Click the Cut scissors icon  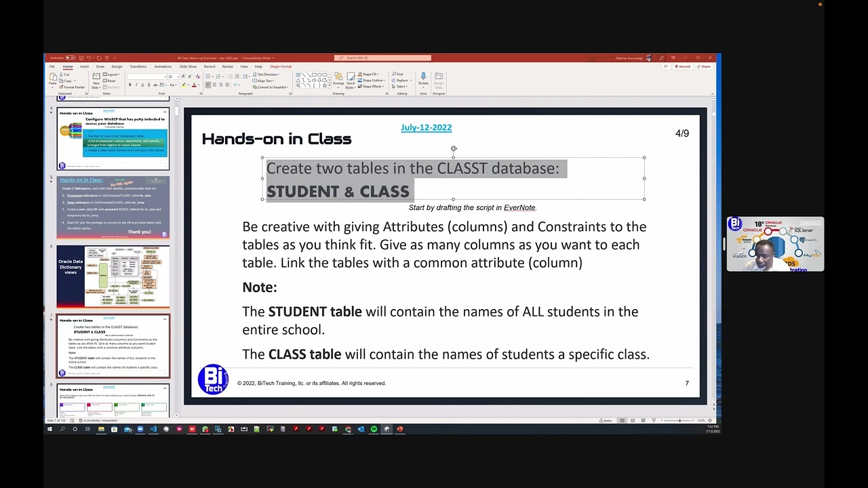61,75
